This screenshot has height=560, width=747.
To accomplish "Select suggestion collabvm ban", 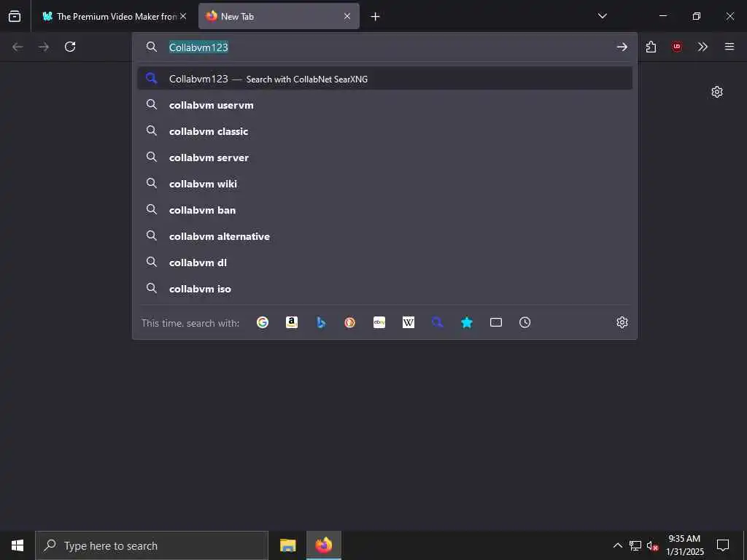I will pos(384,209).
